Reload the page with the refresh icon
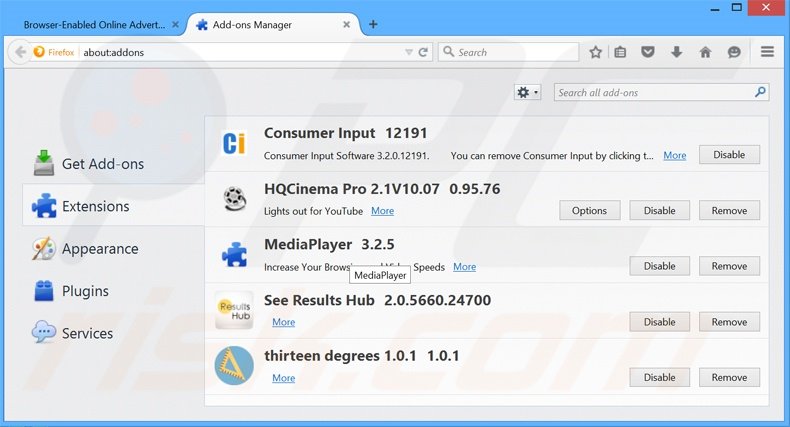This screenshot has width=790, height=427. pyautogui.click(x=423, y=52)
